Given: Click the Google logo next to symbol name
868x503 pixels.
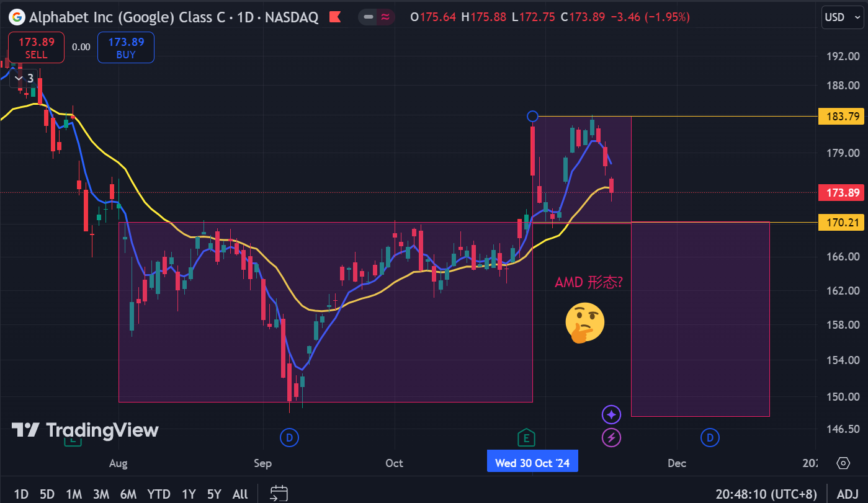Looking at the screenshot, I should point(19,17).
